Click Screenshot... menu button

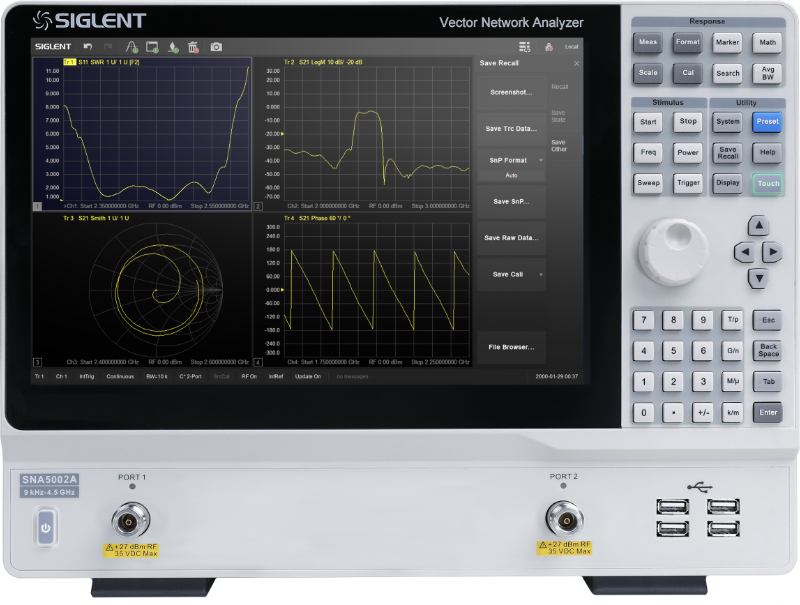tap(511, 92)
